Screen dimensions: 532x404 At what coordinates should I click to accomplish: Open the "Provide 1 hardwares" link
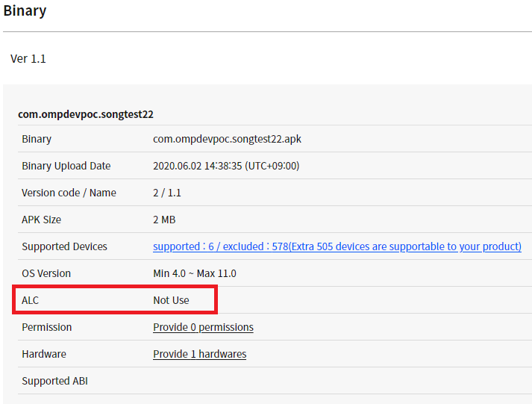tap(199, 354)
